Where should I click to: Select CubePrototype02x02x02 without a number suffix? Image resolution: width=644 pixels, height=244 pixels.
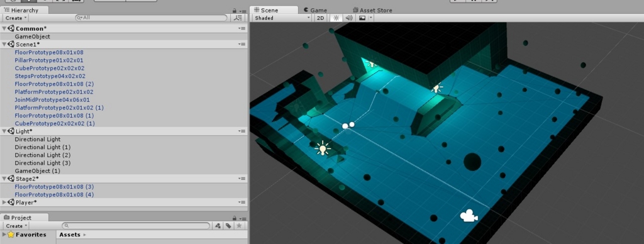point(50,68)
